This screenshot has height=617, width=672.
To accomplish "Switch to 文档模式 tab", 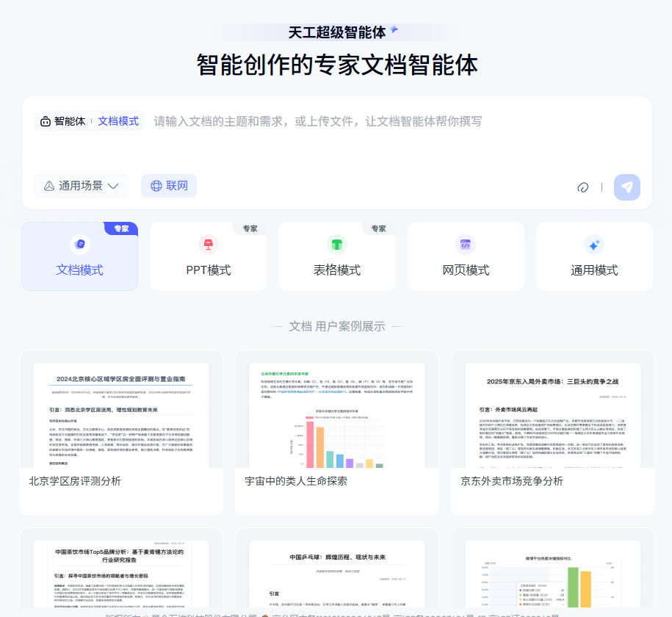I will (x=80, y=256).
